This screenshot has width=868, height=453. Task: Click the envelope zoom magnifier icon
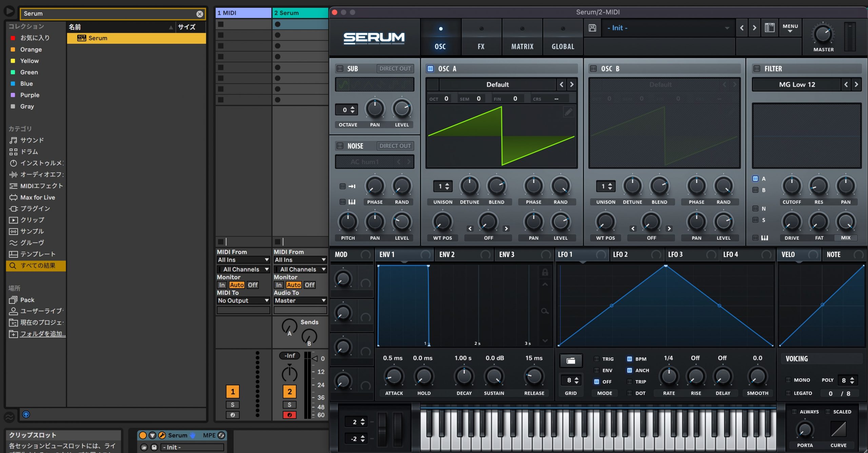click(x=545, y=311)
